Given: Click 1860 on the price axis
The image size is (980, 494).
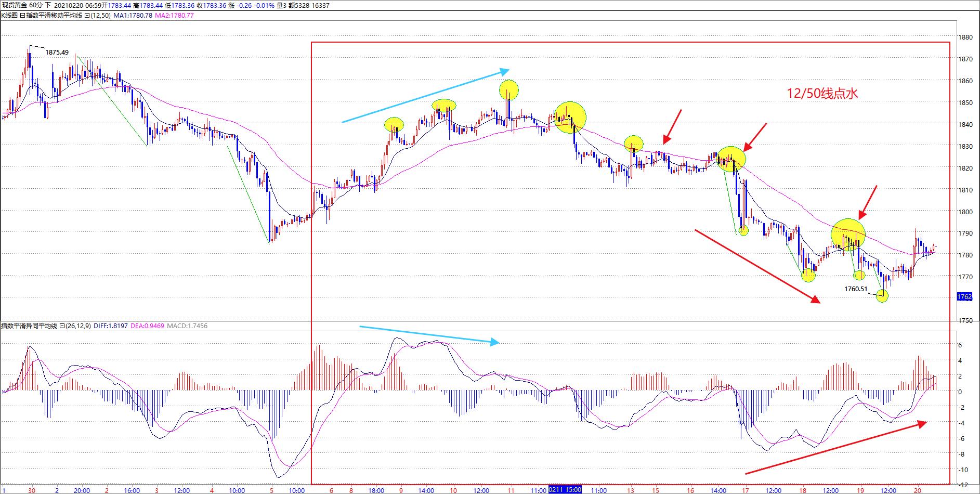Looking at the screenshot, I should coord(966,81).
